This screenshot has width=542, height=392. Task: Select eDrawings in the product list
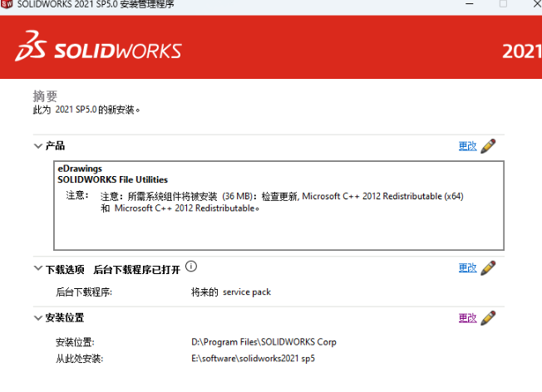[x=80, y=169]
